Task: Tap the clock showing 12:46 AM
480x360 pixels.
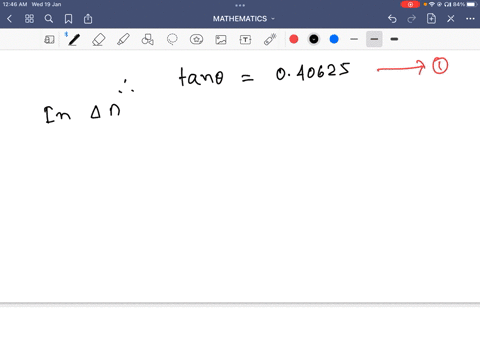Action: 15,4
